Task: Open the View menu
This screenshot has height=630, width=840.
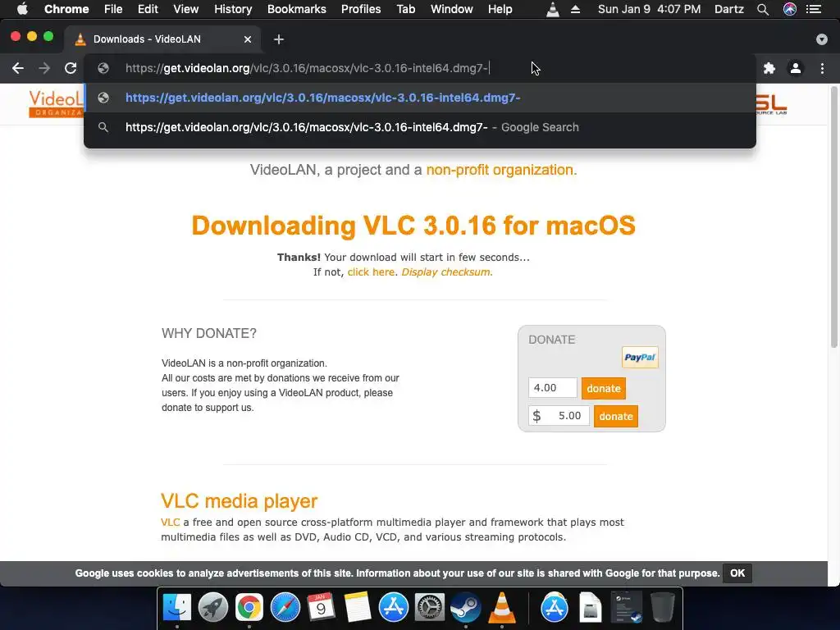Action: click(186, 9)
